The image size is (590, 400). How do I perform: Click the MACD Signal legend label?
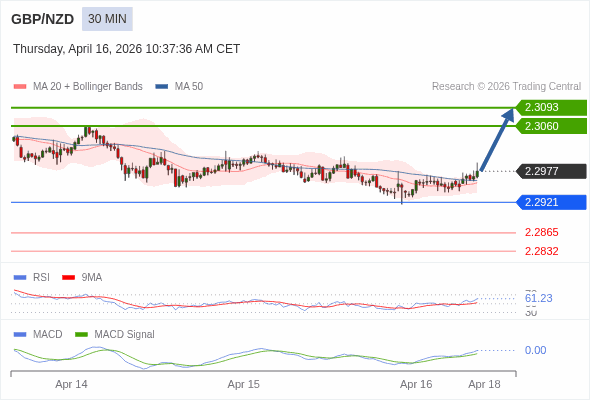(x=124, y=335)
